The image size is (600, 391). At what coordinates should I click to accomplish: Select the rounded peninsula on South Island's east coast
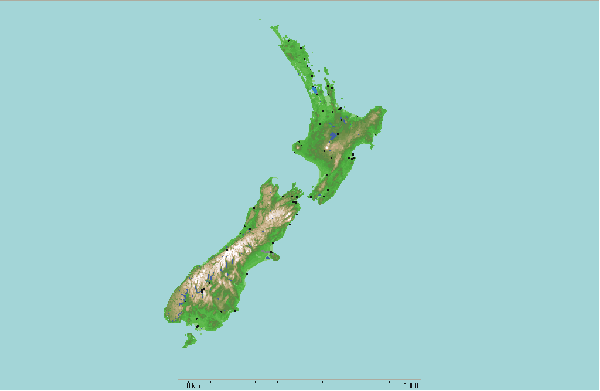coord(274,256)
